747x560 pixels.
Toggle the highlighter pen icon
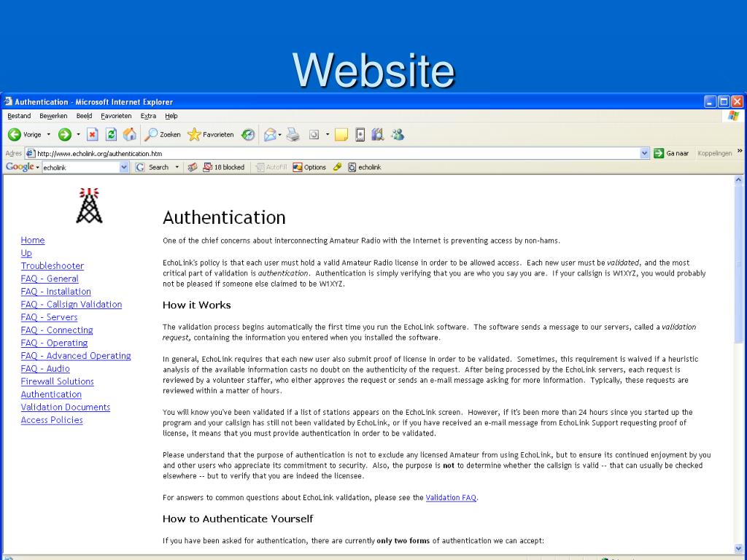click(337, 167)
